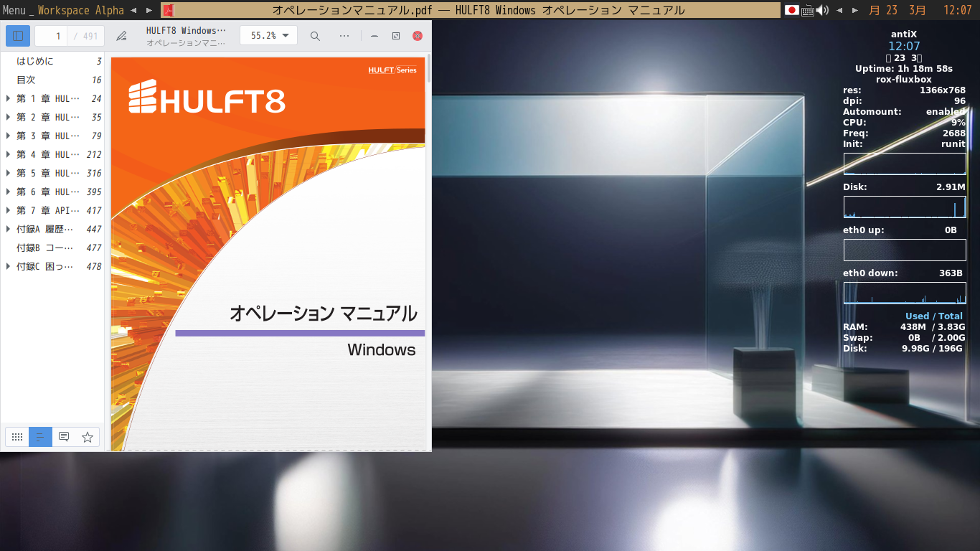Click the Japan flag keyboard layout icon
Screen dimensions: 980x551
click(x=792, y=10)
